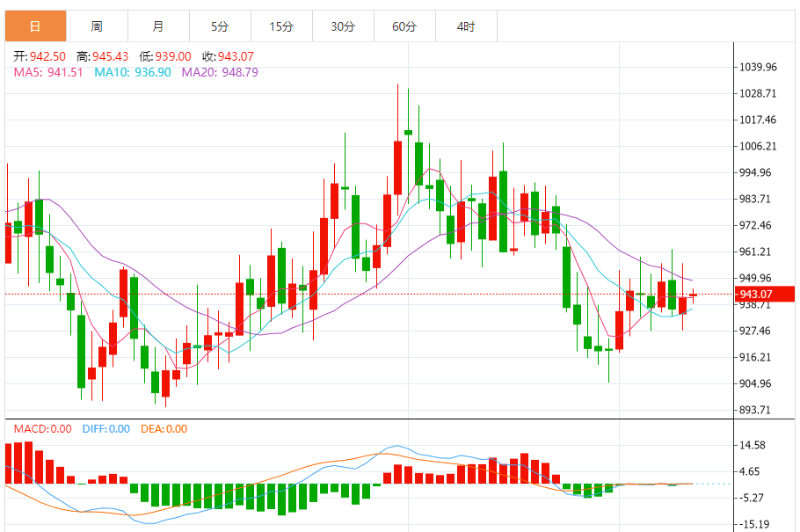
Task: Click the 4.65 MACD axis label
Action: [750, 471]
